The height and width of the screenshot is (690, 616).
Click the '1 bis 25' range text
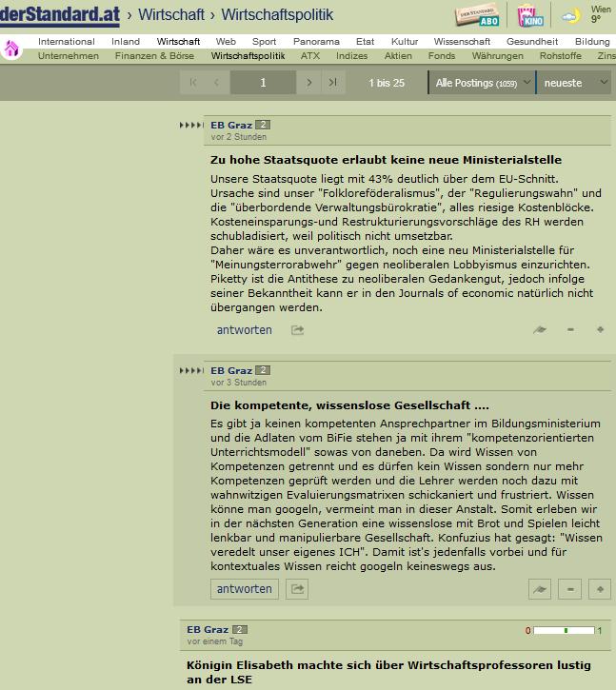point(387,83)
